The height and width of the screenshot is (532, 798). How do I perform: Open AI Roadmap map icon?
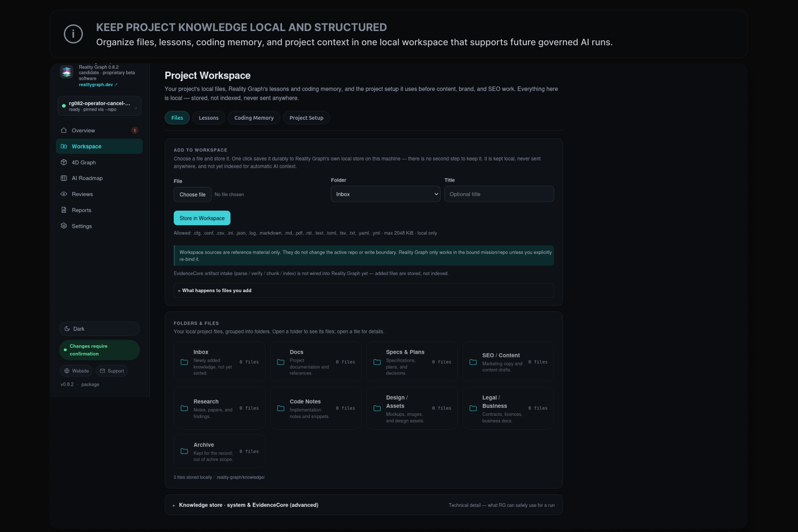[64, 178]
